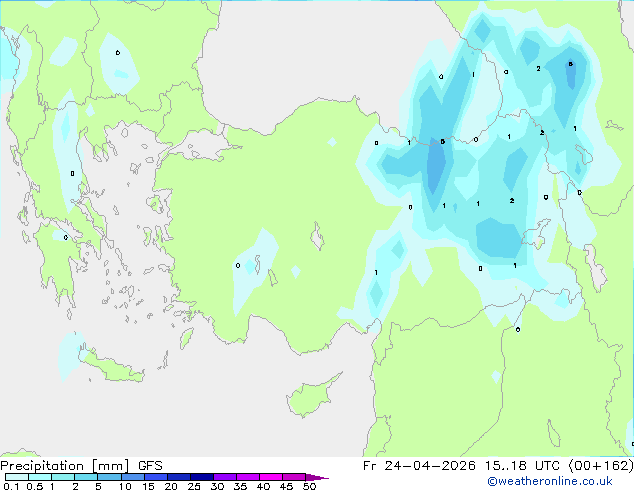This screenshot has height=490, width=634.
Task: Select the 45–50 mm legend swatch
Action: coord(294,477)
